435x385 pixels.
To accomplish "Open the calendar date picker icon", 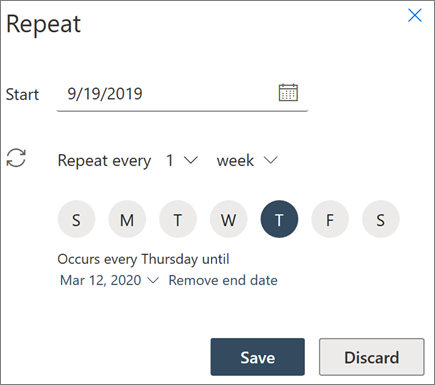I will 288,92.
